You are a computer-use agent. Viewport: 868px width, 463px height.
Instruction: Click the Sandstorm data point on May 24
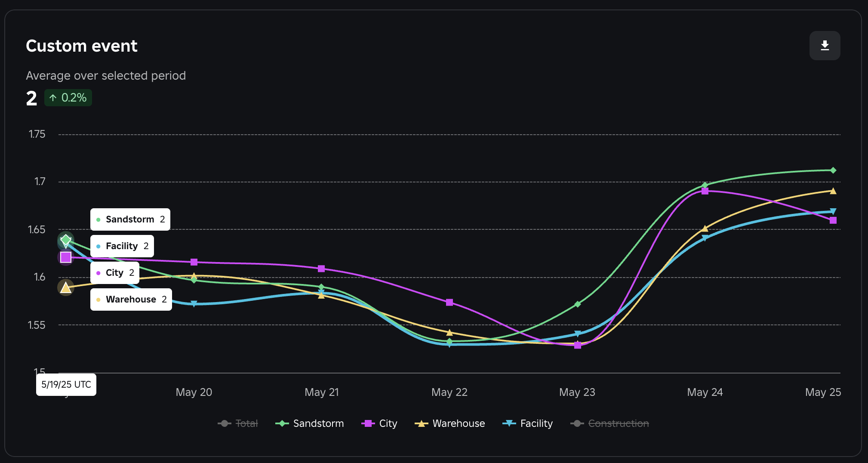click(704, 185)
